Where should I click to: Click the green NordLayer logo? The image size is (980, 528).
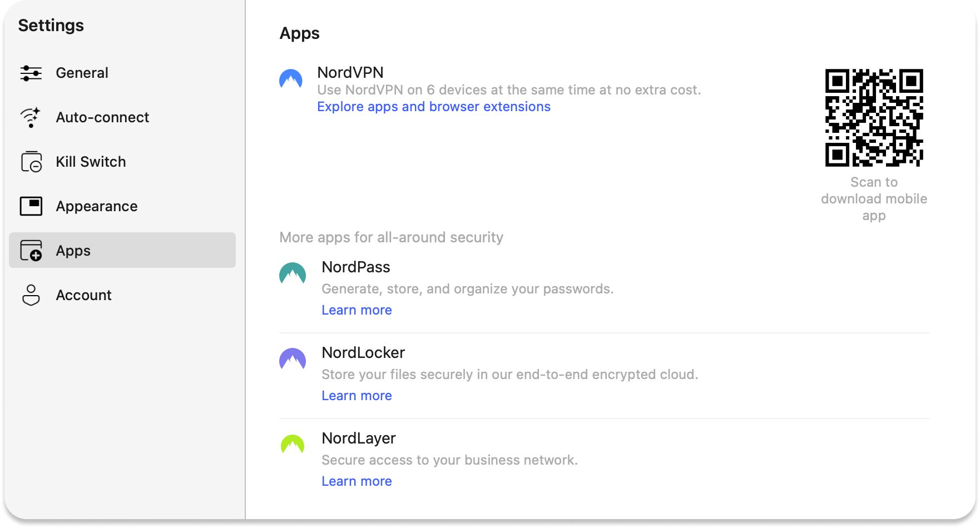coord(293,445)
